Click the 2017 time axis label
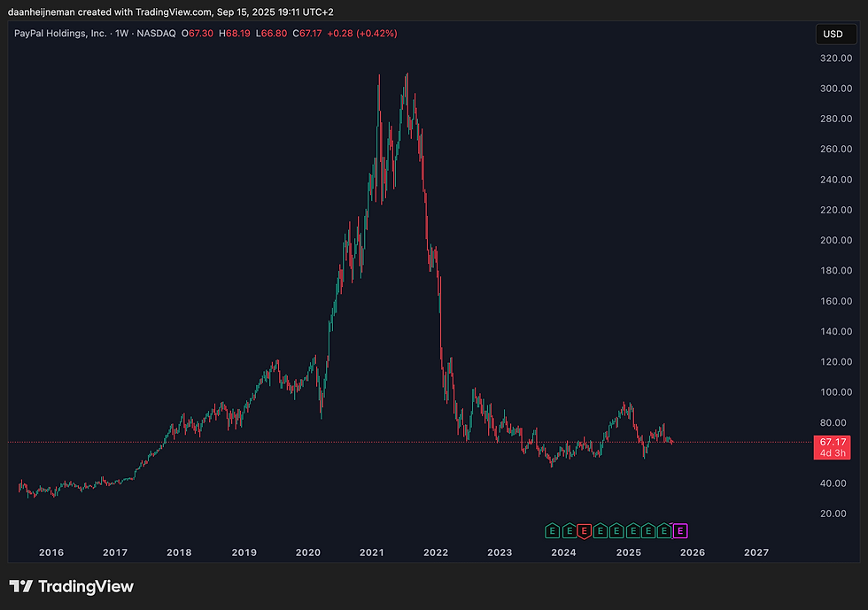 [x=115, y=552]
